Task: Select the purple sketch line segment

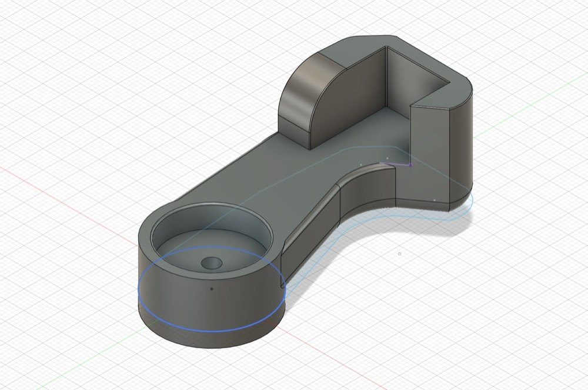Action: click(x=396, y=164)
